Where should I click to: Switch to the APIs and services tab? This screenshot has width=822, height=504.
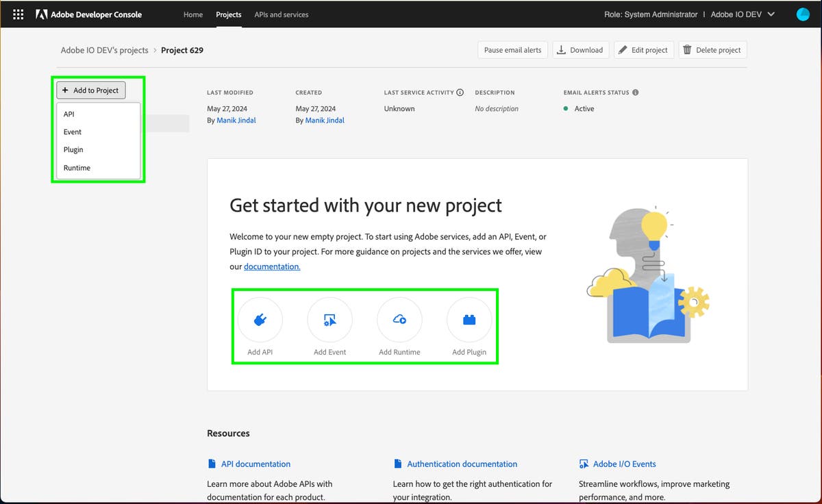click(281, 14)
